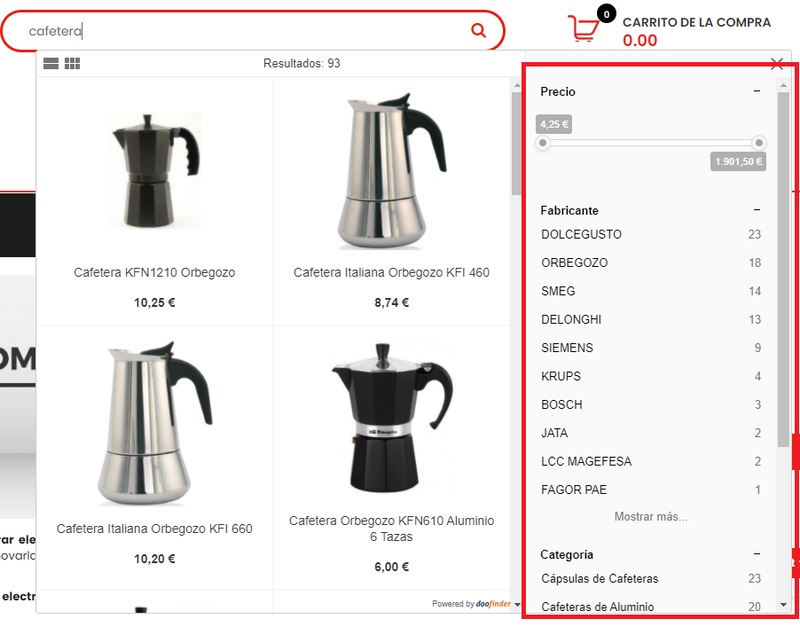Click the minimum price slider handle
Viewport: 800px width, 627px height.
543,143
